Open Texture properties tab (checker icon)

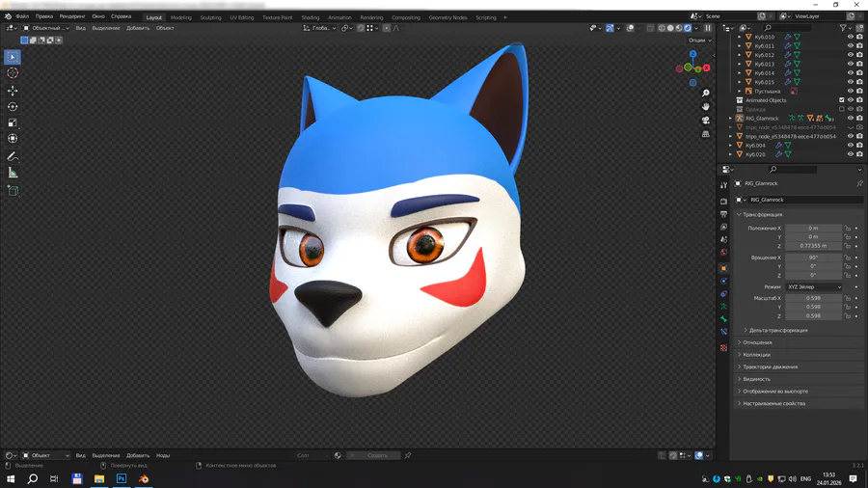click(x=723, y=348)
